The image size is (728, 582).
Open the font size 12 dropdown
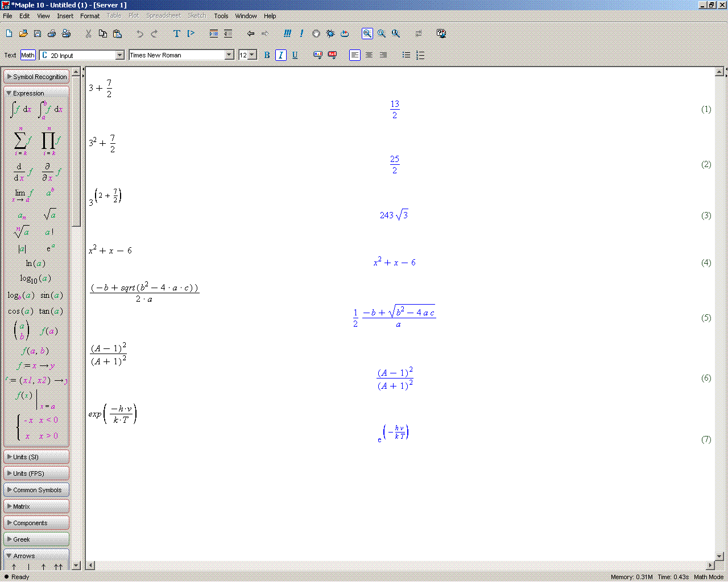point(252,55)
